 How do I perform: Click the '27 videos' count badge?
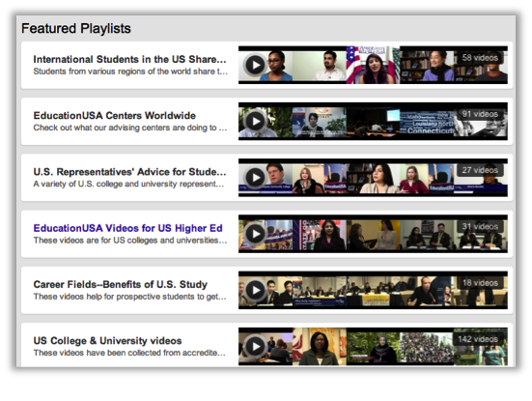pyautogui.click(x=480, y=170)
